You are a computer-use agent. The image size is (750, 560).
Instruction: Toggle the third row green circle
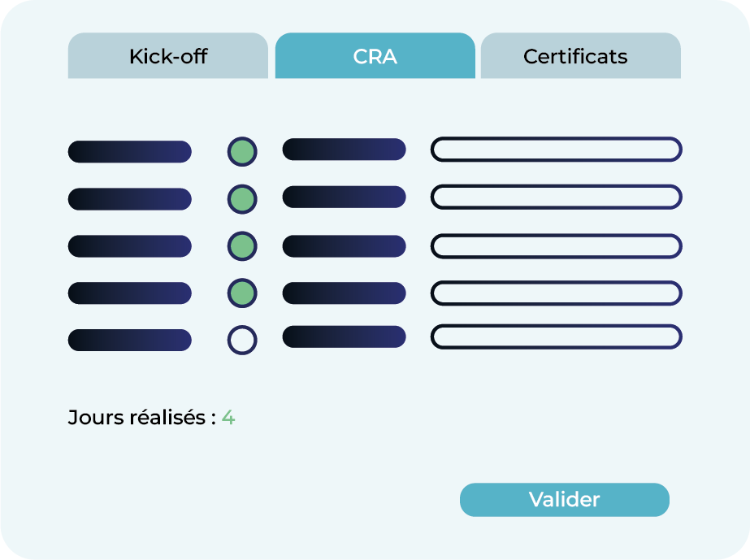tap(242, 245)
